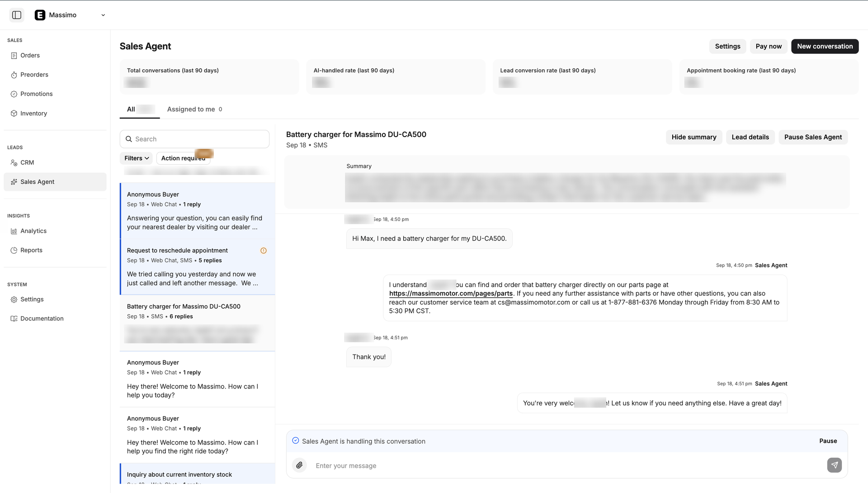Click the Massimo brand logo icon
The height and width of the screenshot is (493, 868).
[x=40, y=15]
